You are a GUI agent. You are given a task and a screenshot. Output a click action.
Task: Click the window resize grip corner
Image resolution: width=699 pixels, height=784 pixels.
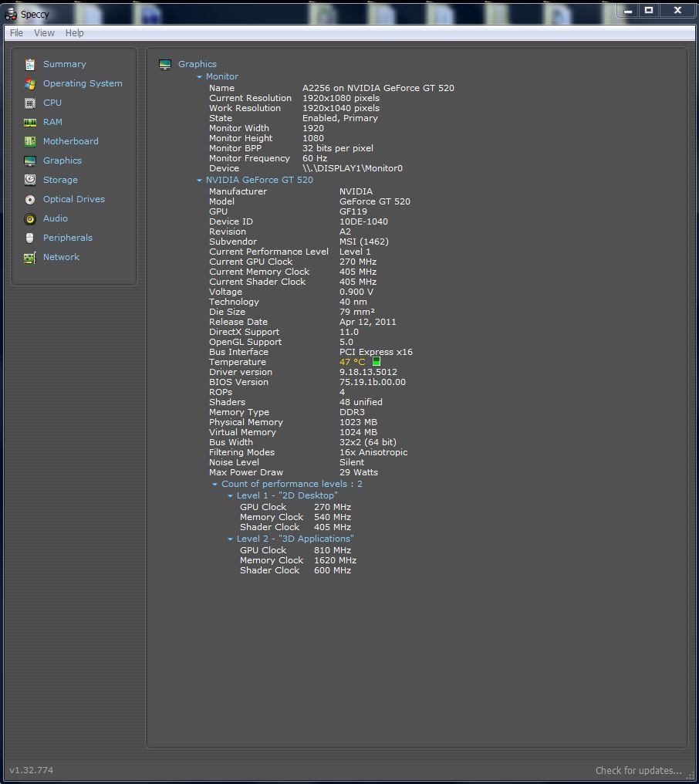pyautogui.click(x=691, y=776)
